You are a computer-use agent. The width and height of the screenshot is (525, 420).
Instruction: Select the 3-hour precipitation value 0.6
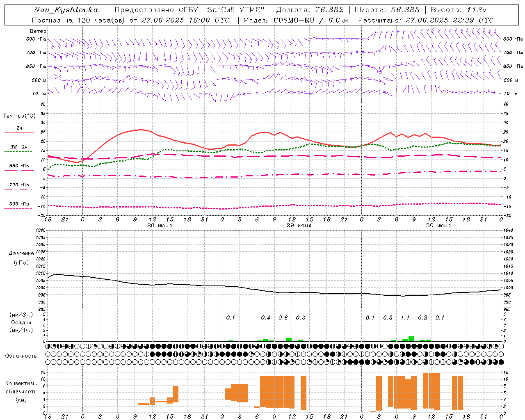[283, 318]
